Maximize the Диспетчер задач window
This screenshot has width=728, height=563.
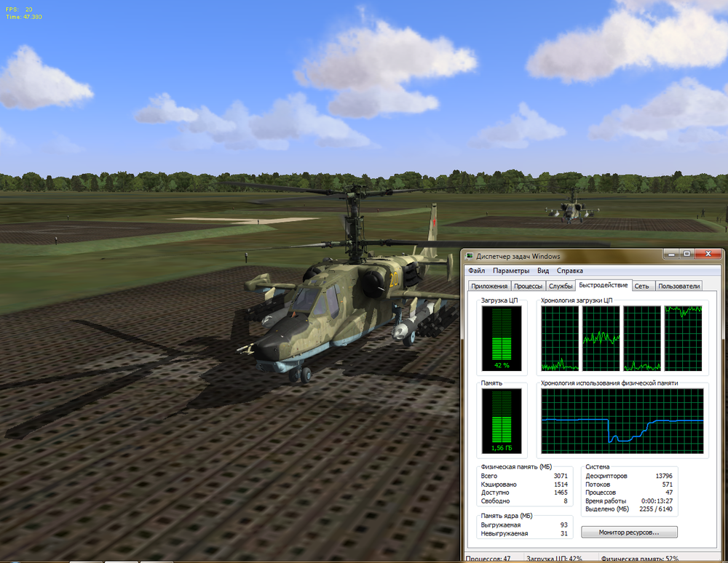coord(687,254)
